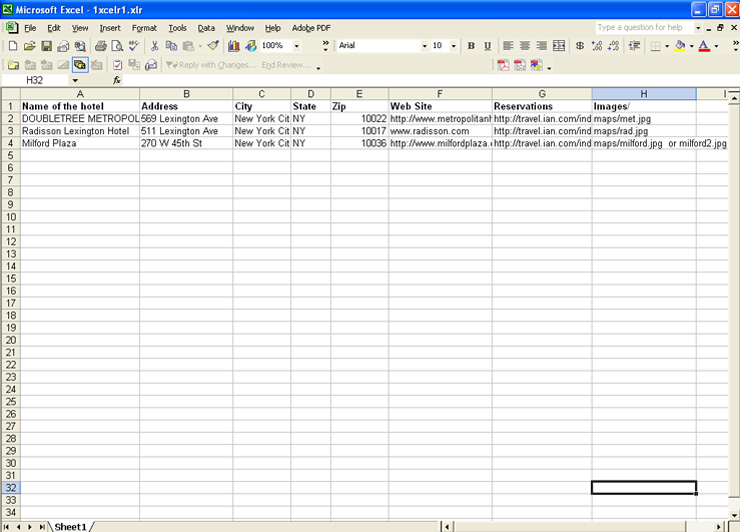740x532 pixels.
Task: Click the Select All corner button
Action: click(10, 93)
